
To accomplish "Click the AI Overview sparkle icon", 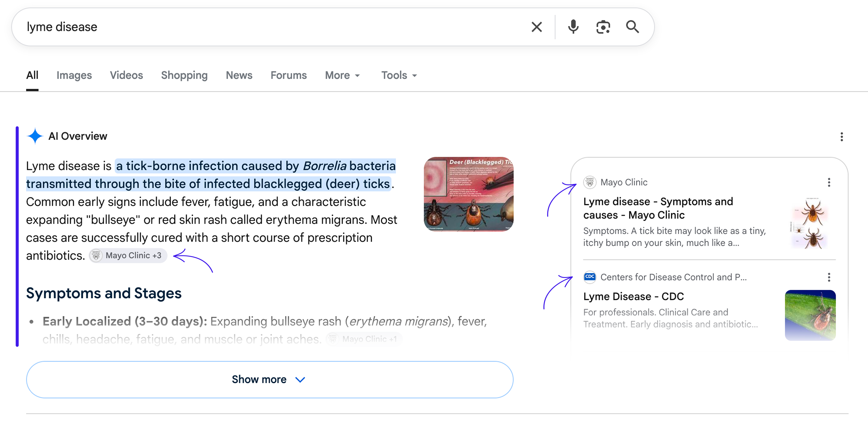I will tap(35, 136).
